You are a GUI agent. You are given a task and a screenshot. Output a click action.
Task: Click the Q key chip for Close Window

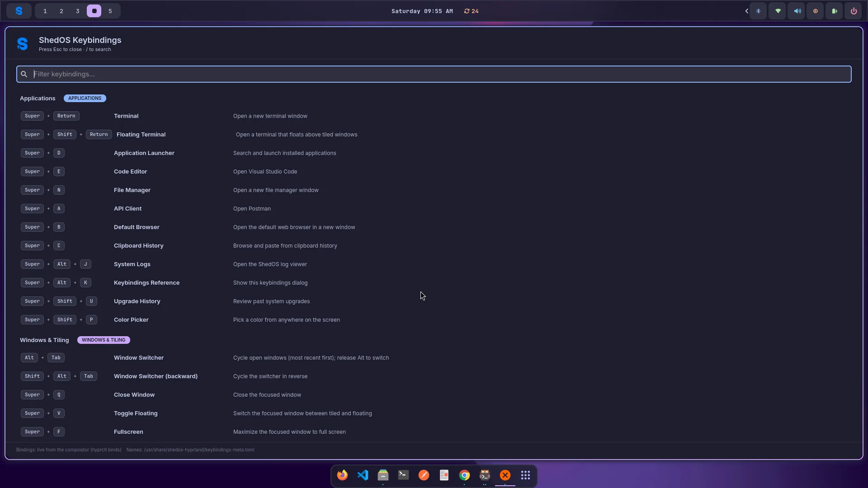point(59,395)
